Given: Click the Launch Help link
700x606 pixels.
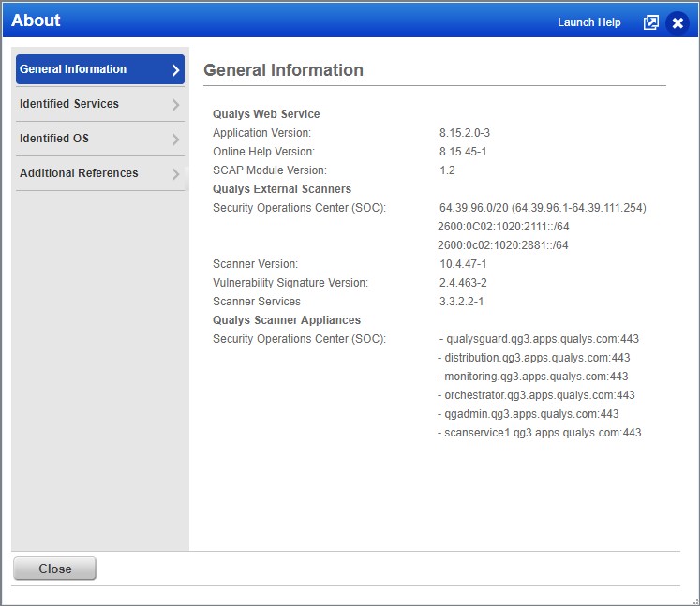Looking at the screenshot, I should point(588,22).
